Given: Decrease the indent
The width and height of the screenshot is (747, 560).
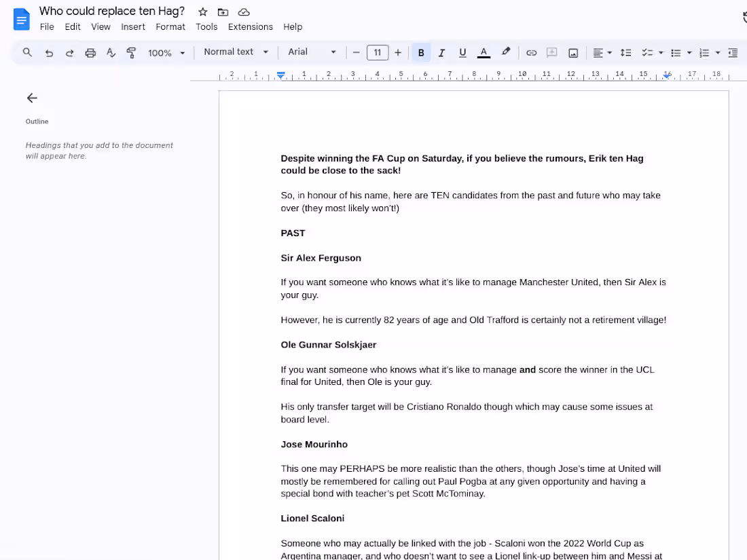Looking at the screenshot, I should [x=733, y=53].
